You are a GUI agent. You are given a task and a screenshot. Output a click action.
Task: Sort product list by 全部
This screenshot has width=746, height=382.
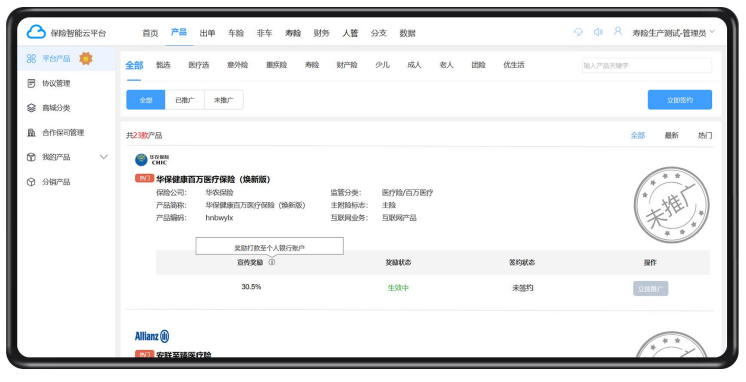638,136
